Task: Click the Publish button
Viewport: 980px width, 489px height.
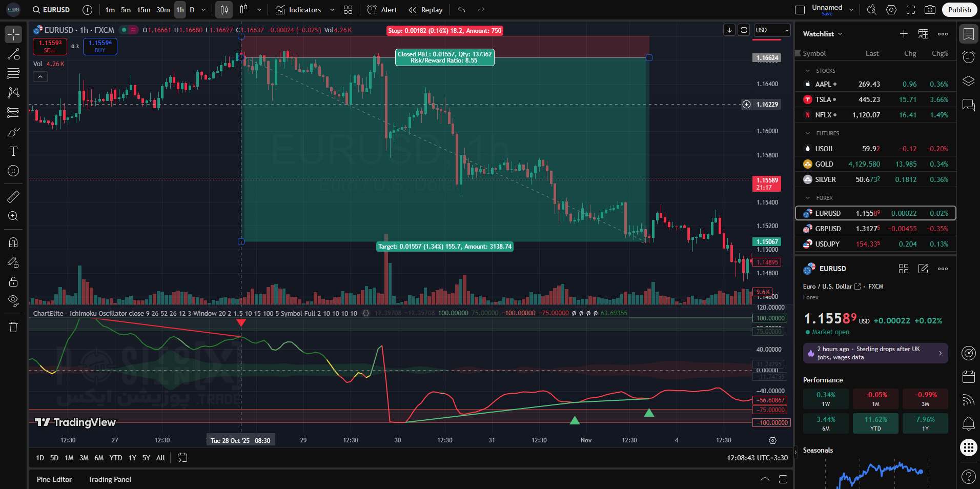Action: [959, 10]
